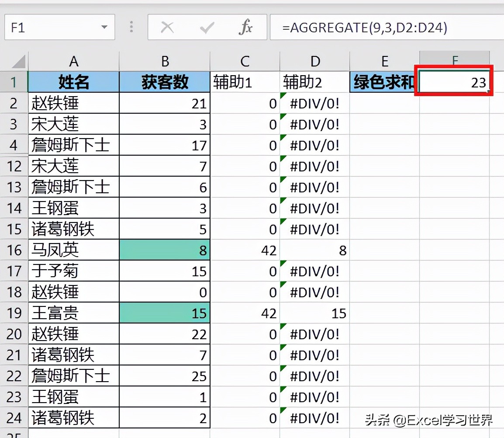504x438 pixels.
Task: Click cell B13 with value 6
Action: (165, 187)
